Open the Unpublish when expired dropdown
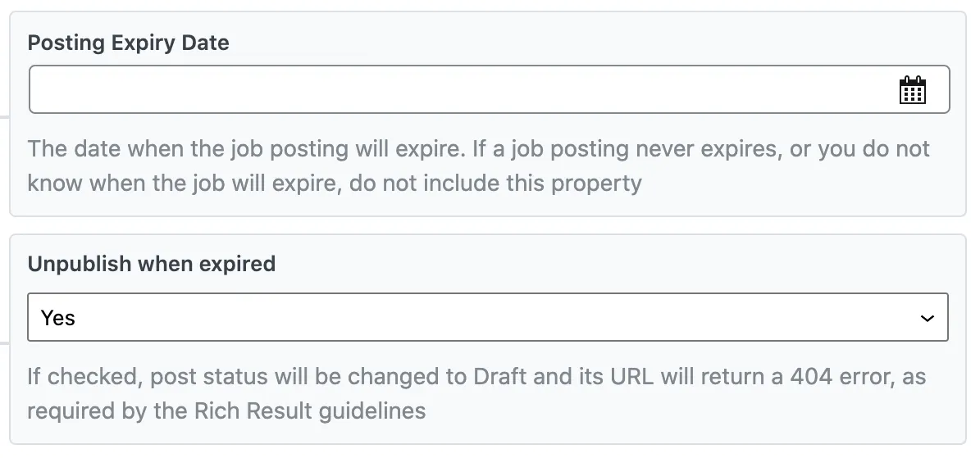 click(x=487, y=317)
